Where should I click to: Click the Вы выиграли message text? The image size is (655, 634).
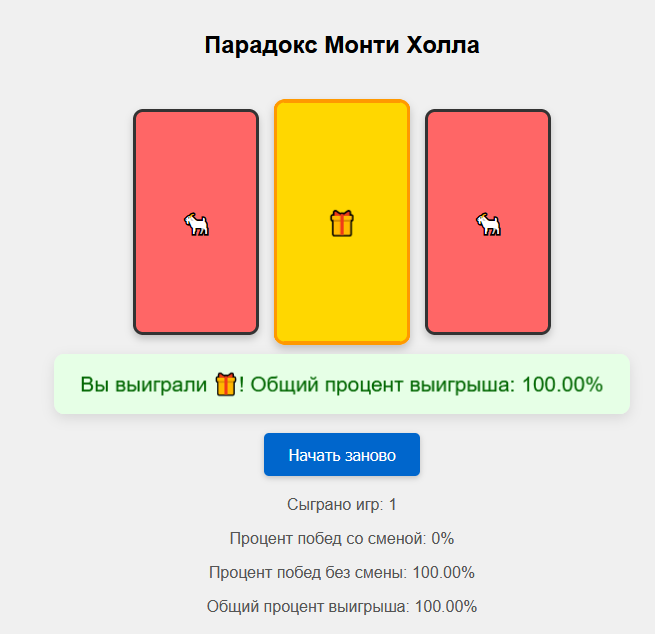point(143,385)
